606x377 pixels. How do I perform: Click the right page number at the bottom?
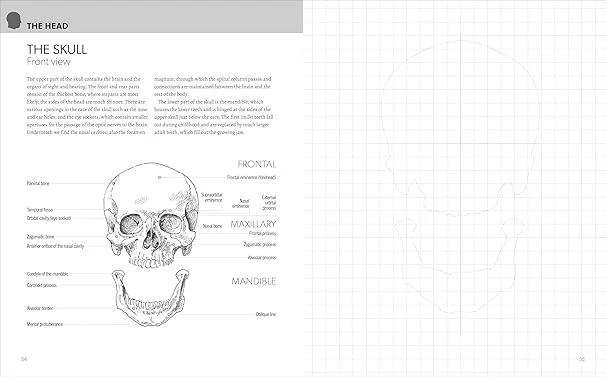pos(582,359)
